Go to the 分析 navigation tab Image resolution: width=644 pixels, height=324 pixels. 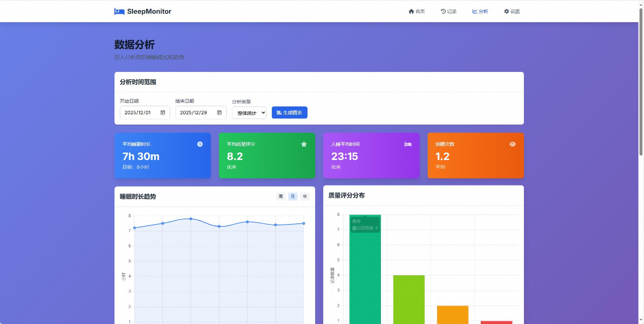[480, 11]
